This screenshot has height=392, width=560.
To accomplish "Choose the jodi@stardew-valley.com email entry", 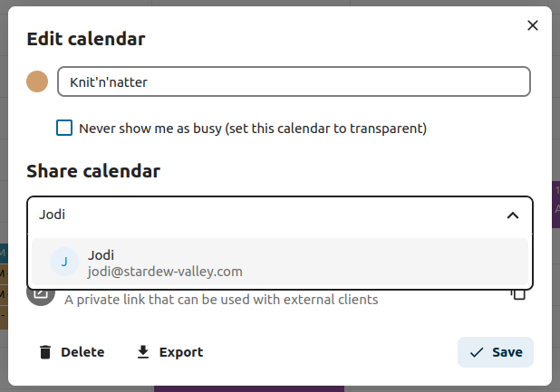I will 165,271.
